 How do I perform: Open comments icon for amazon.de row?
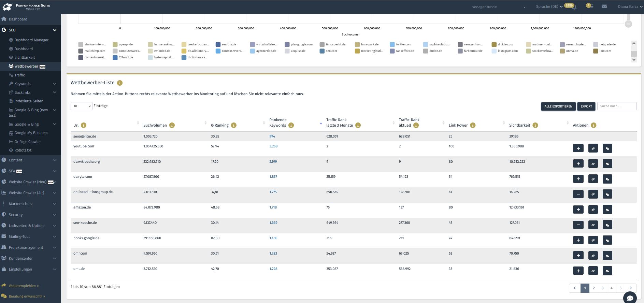pyautogui.click(x=607, y=210)
